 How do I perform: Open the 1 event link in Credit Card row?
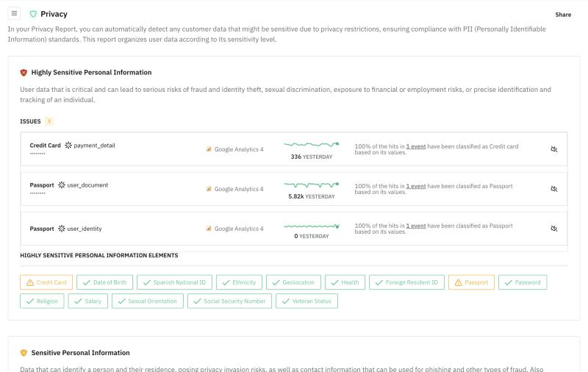416,146
